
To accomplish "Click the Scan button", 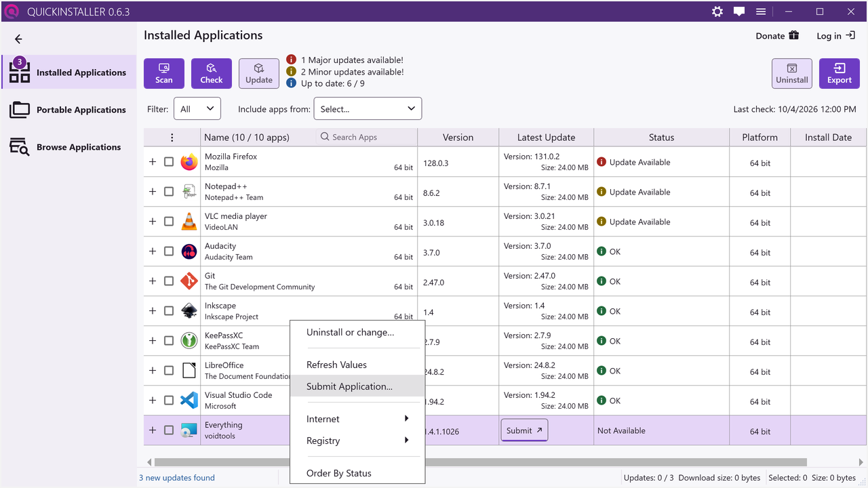I will 164,73.
